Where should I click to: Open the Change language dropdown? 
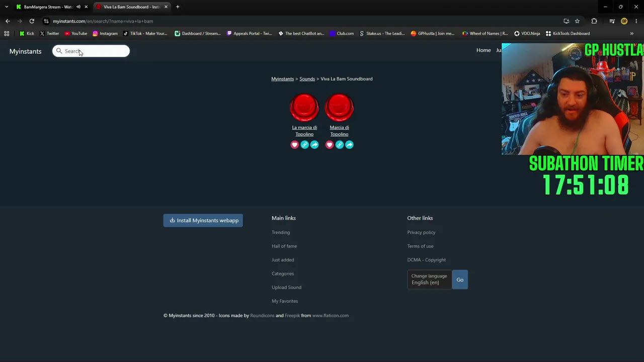pos(430,280)
